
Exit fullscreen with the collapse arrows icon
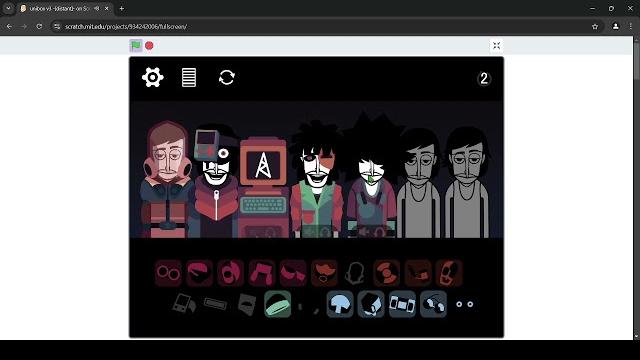496,46
